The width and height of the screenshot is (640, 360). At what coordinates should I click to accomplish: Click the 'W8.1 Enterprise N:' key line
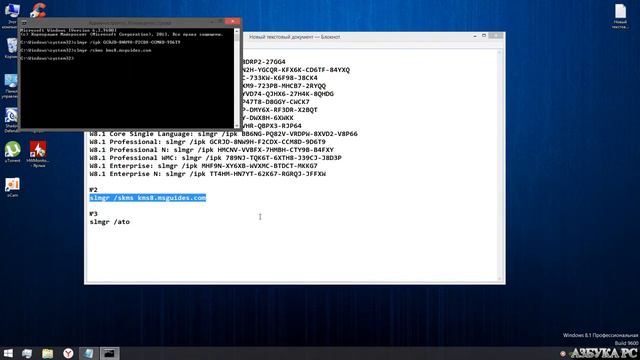208,174
